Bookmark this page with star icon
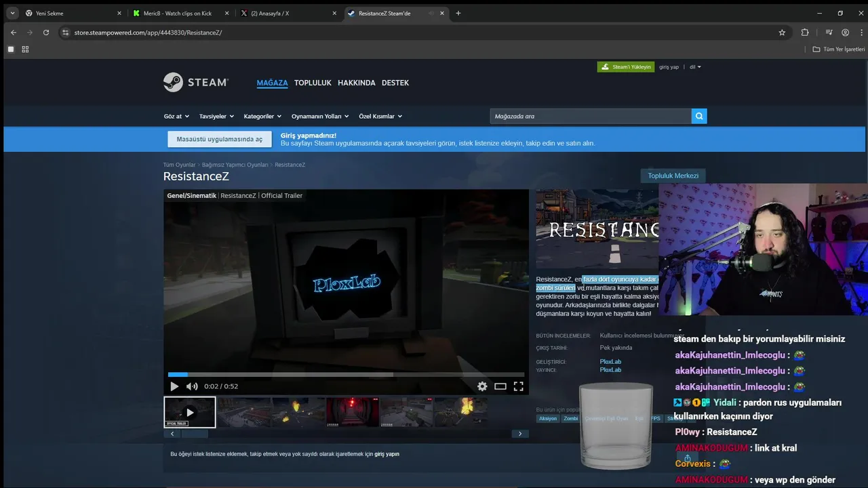 [x=782, y=33]
